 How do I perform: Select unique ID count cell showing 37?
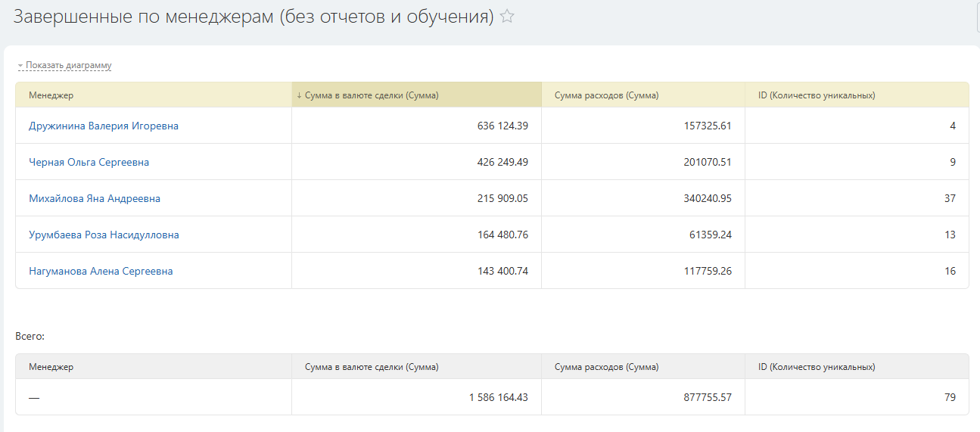950,198
